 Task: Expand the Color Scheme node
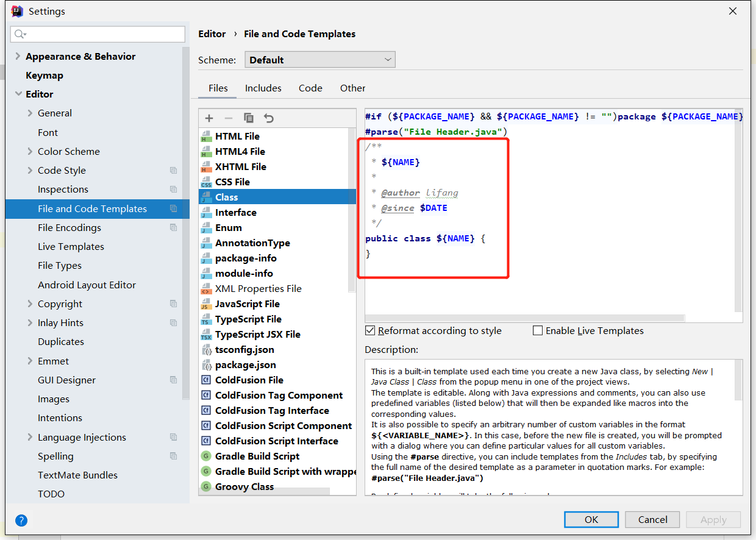click(x=30, y=152)
